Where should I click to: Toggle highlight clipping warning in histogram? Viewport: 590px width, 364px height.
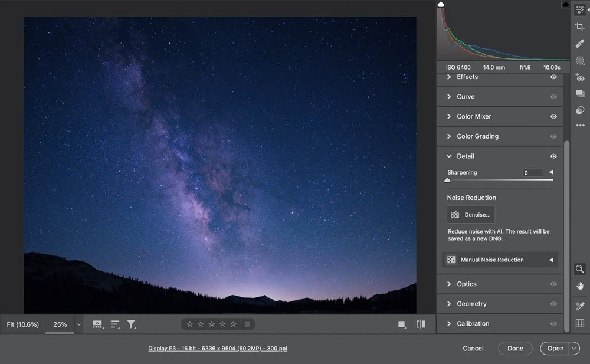565,4
